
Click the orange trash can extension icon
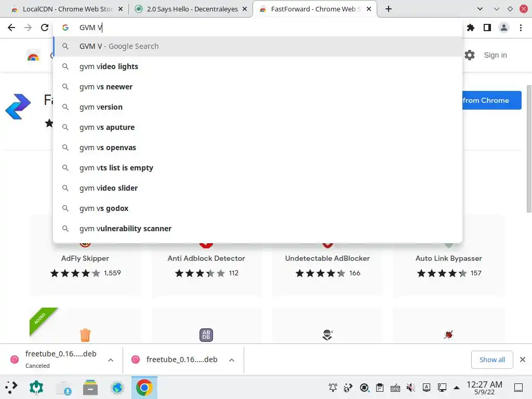85,335
